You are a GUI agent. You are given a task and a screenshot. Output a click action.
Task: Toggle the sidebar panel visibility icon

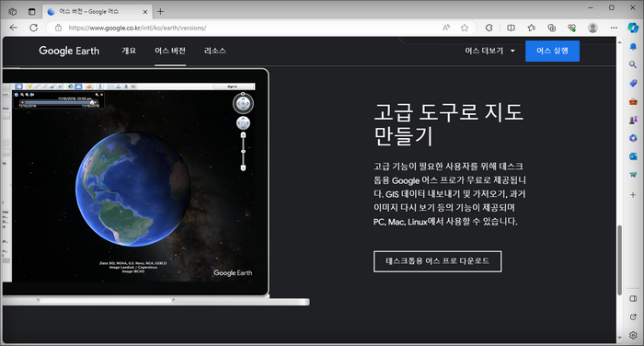(633, 298)
